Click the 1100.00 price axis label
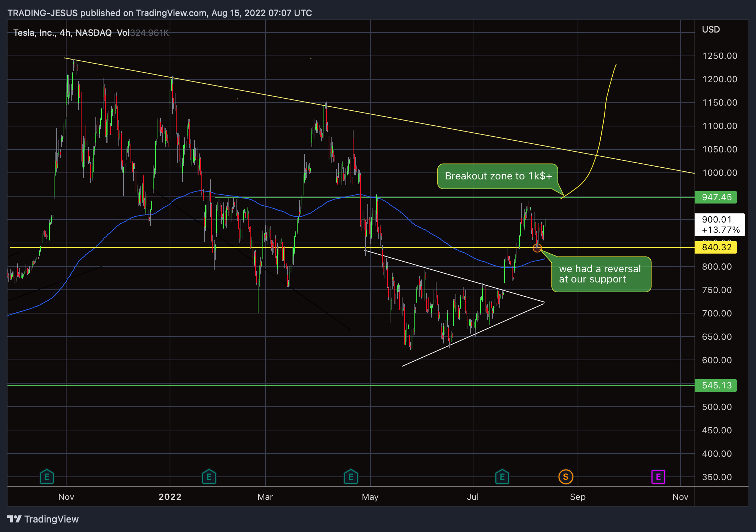This screenshot has height=532, width=756. (x=719, y=126)
